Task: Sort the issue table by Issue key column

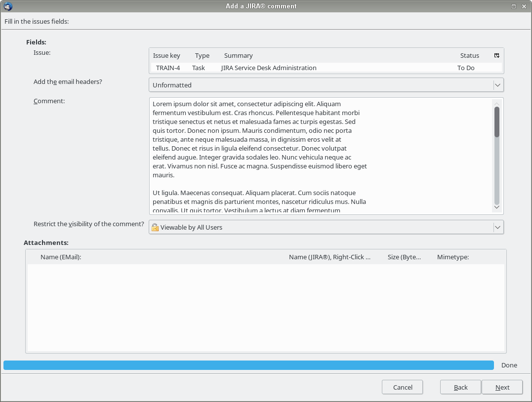Action: pyautogui.click(x=166, y=56)
